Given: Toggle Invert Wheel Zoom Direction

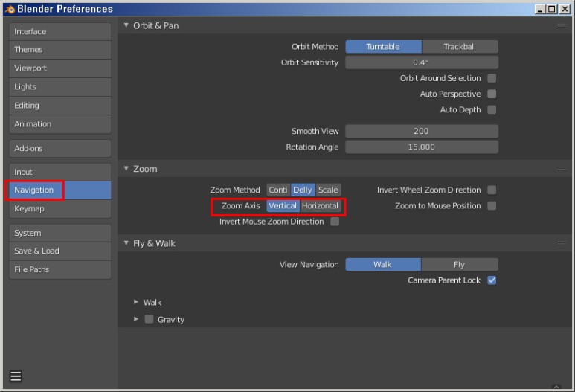Looking at the screenshot, I should [x=492, y=190].
